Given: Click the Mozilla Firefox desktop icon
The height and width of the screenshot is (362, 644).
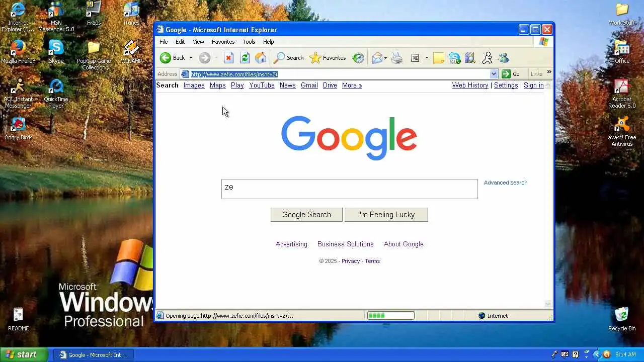Looking at the screenshot, I should tap(18, 52).
